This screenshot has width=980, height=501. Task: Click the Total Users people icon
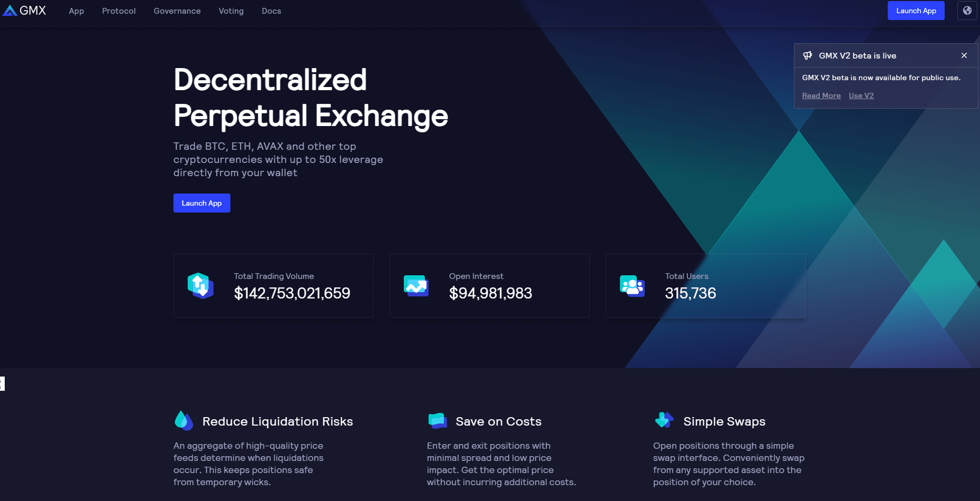pyautogui.click(x=632, y=286)
